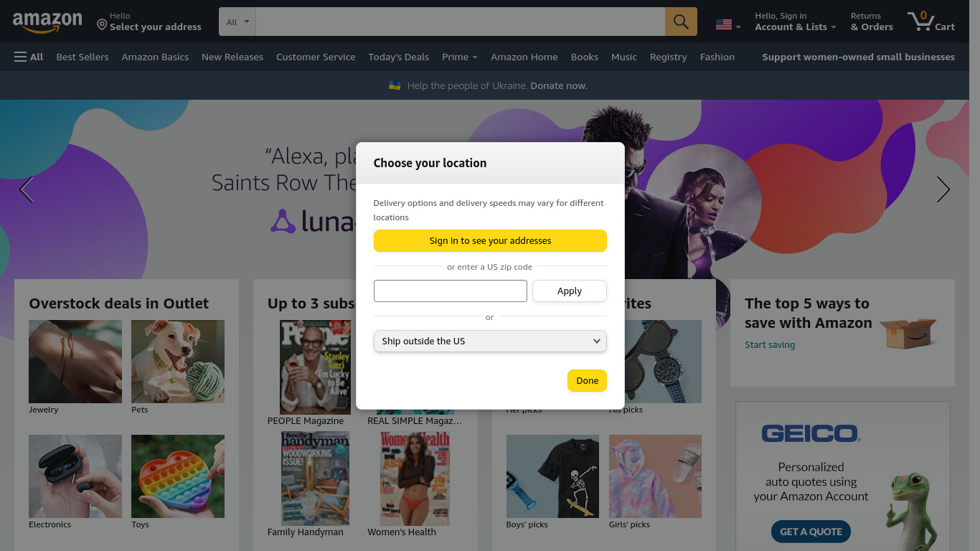
Task: Open Women's Health magazine cover
Action: (415, 478)
